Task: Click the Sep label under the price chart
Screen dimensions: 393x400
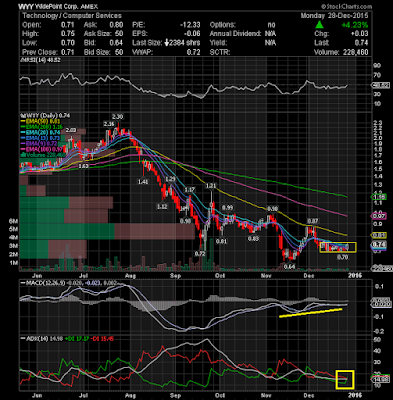Action: (175, 276)
